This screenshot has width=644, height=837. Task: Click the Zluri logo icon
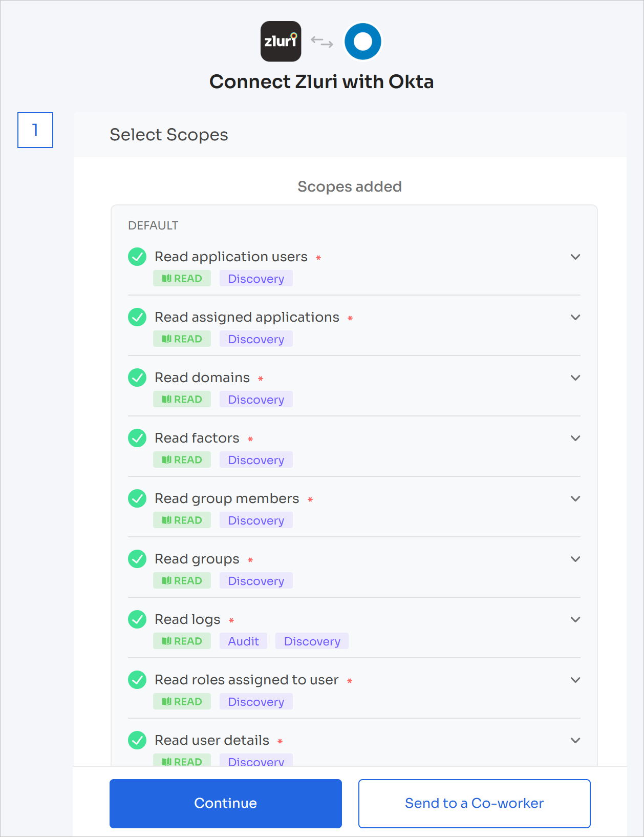[x=281, y=41]
